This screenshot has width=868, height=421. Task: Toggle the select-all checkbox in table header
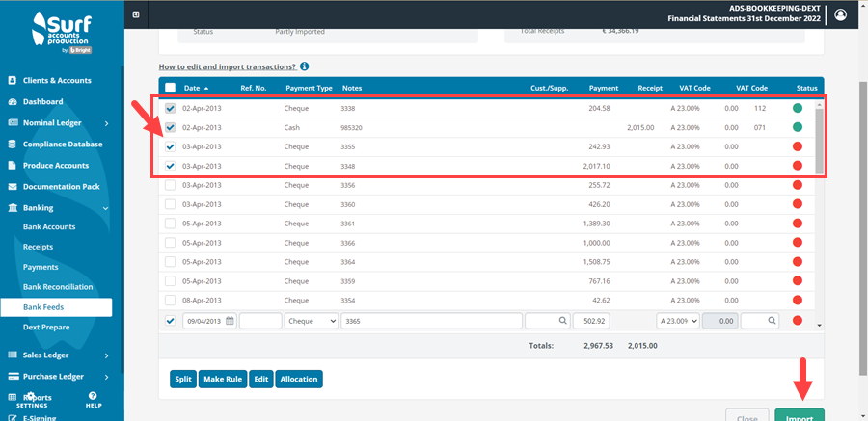[171, 88]
